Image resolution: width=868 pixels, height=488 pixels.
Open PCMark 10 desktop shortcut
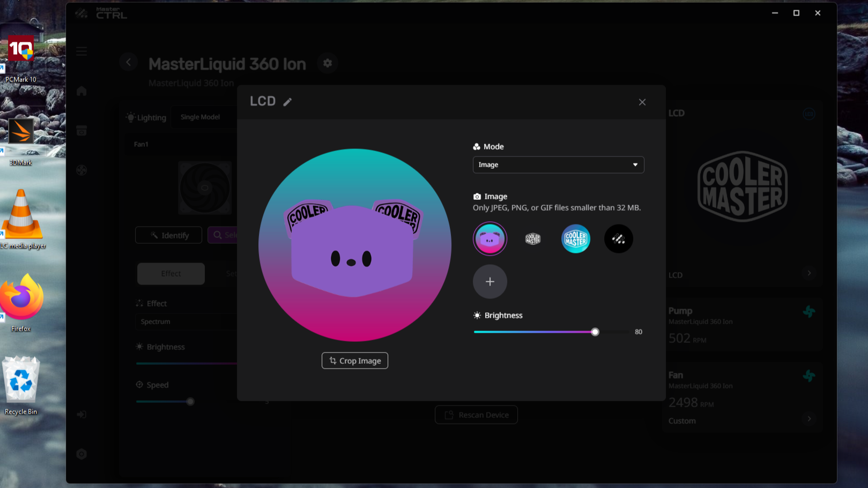pos(21,59)
